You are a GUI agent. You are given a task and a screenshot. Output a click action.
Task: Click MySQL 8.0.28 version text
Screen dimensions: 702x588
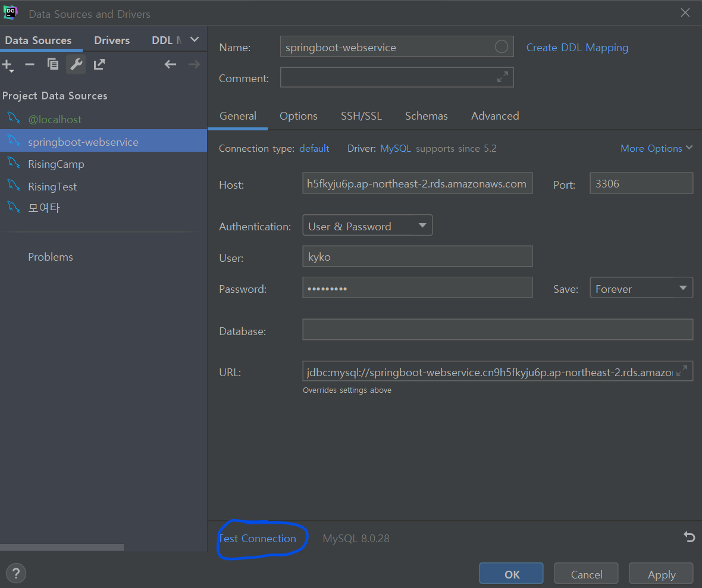point(356,538)
